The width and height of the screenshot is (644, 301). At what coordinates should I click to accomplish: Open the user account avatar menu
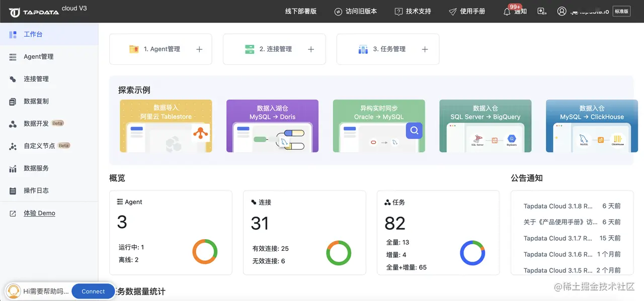click(x=562, y=11)
